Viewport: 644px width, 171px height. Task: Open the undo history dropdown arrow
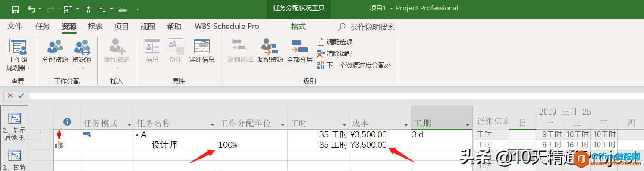tap(40, 9)
